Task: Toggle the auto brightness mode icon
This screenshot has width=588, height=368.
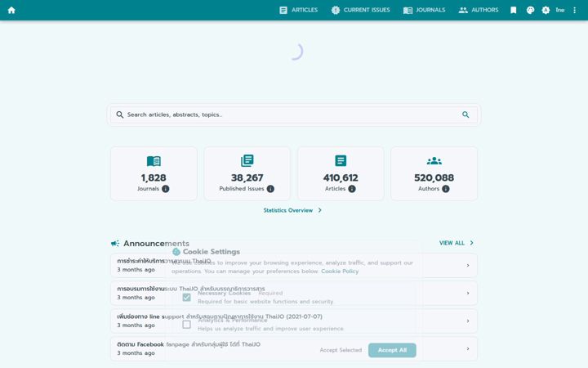Action: 546,10
